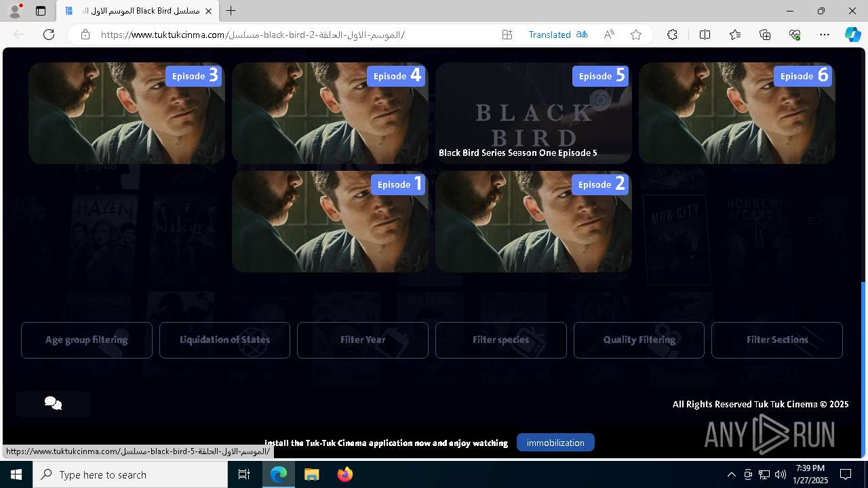This screenshot has height=488, width=868.
Task: Expand Filter species
Action: (x=501, y=340)
